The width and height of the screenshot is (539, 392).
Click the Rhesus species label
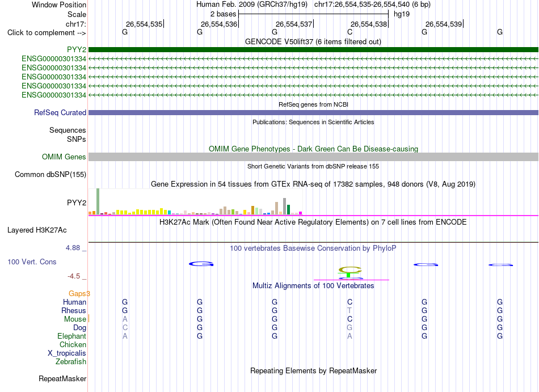click(74, 310)
